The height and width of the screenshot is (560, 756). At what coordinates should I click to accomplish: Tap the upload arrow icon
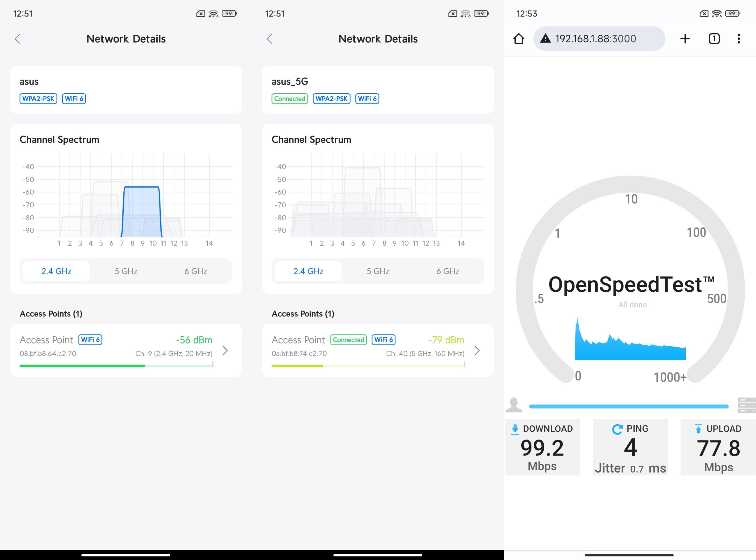698,429
